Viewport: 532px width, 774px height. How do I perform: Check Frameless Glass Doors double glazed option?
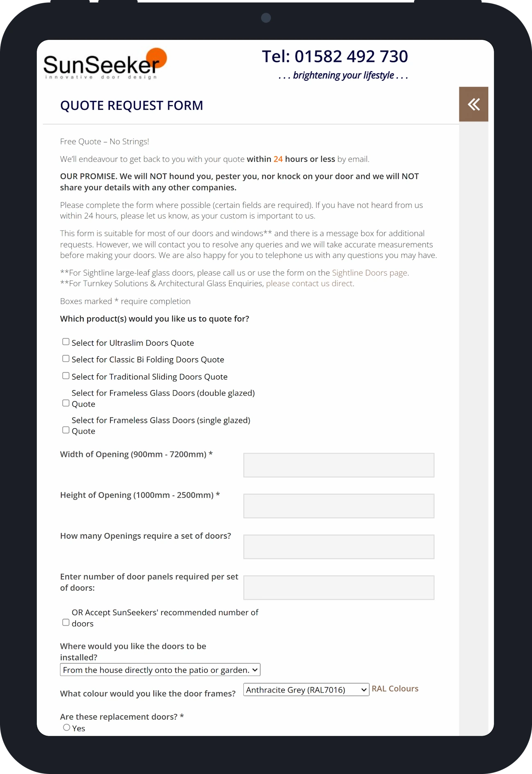(66, 403)
